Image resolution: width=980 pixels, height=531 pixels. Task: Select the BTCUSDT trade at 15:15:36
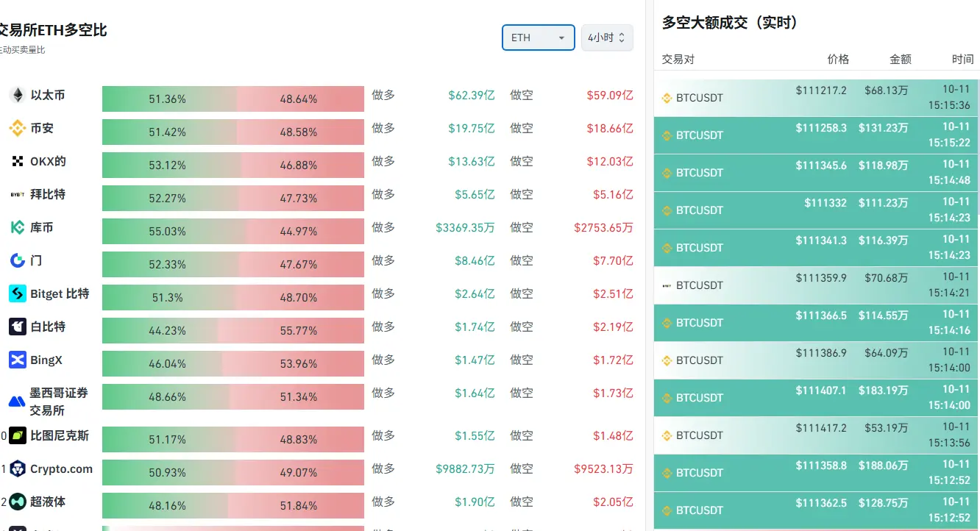817,98
